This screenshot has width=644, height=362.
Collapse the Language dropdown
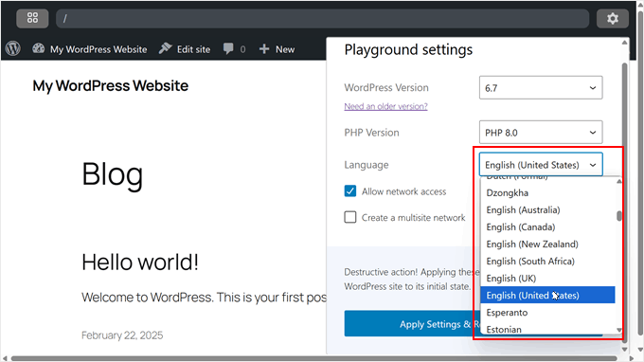click(541, 164)
